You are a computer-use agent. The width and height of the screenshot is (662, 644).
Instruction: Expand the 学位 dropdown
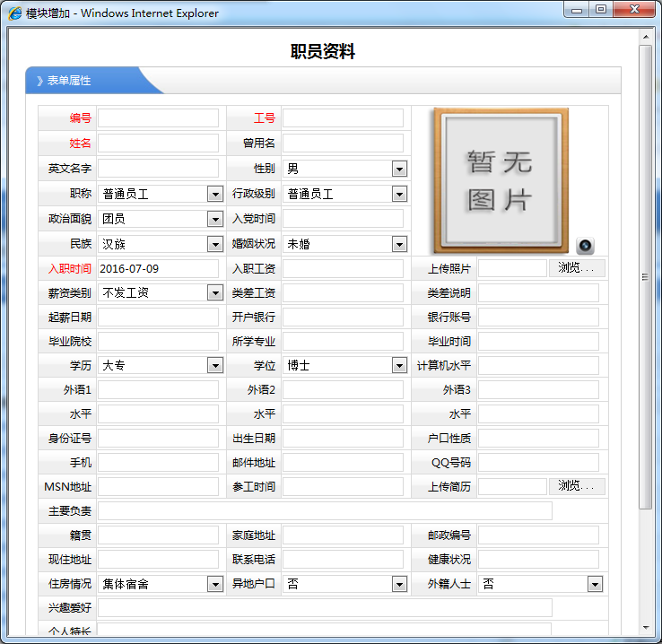(399, 365)
